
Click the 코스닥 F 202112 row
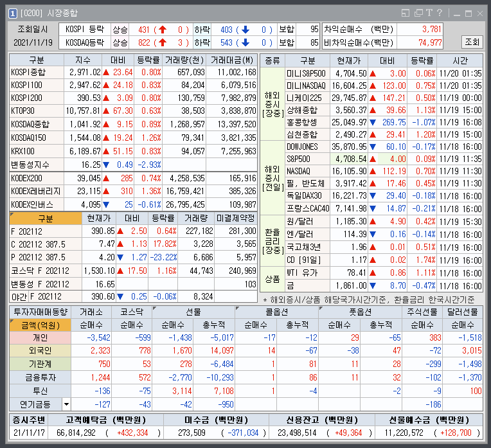134,271
